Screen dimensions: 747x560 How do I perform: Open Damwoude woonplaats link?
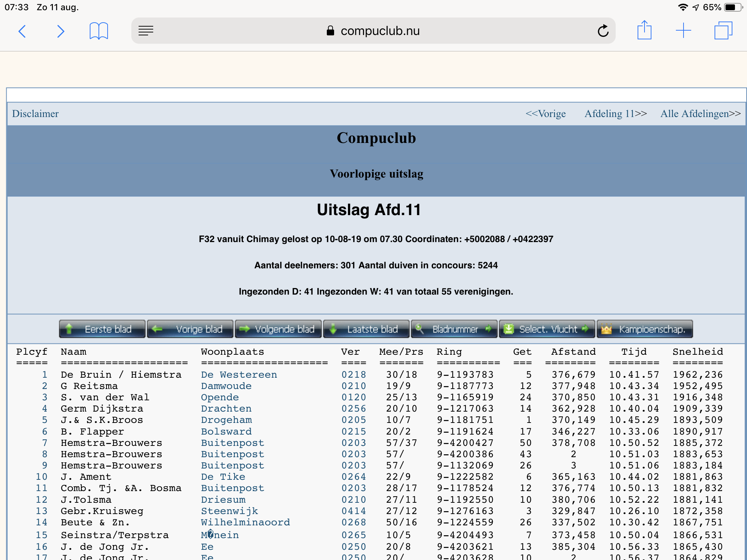226,386
